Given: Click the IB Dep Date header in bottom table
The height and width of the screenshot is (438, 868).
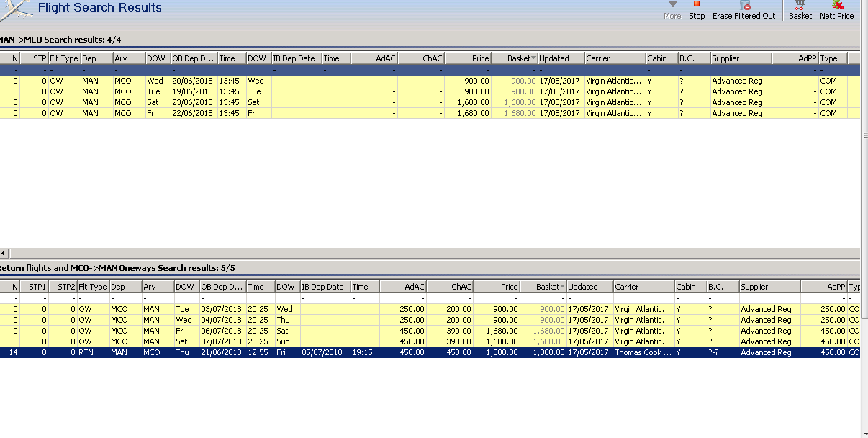Looking at the screenshot, I should 325,287.
